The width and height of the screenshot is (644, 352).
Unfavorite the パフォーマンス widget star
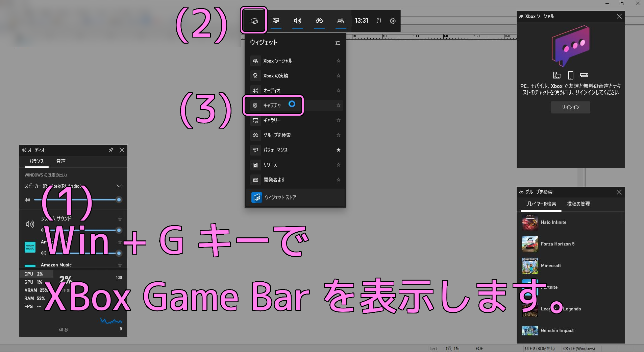pos(338,150)
